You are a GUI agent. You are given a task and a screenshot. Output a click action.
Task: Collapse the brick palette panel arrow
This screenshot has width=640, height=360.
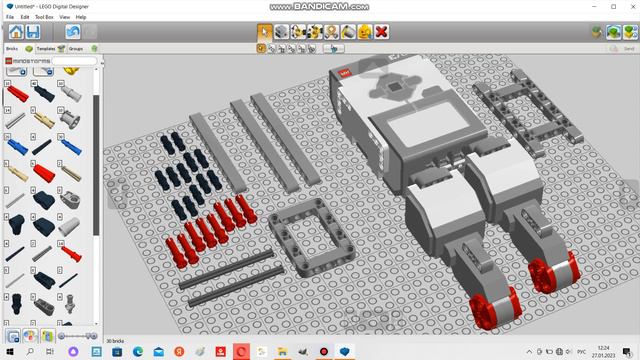point(102,63)
